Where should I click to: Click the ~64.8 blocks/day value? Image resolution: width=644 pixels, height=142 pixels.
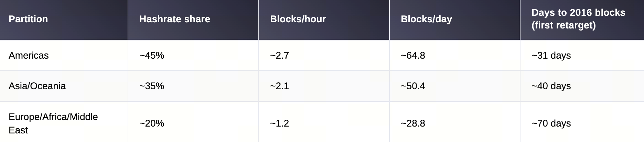tap(413, 56)
